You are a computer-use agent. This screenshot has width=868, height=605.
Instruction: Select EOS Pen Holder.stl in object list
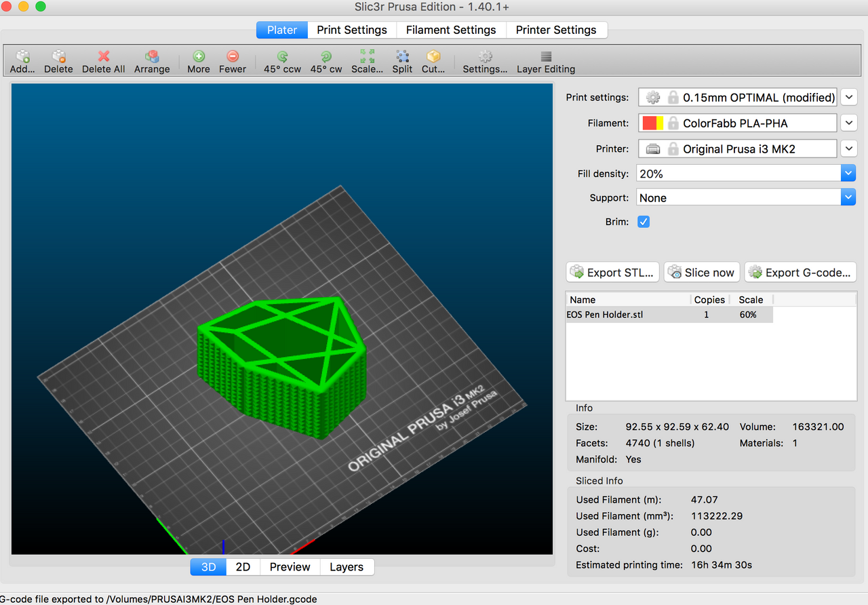click(605, 315)
